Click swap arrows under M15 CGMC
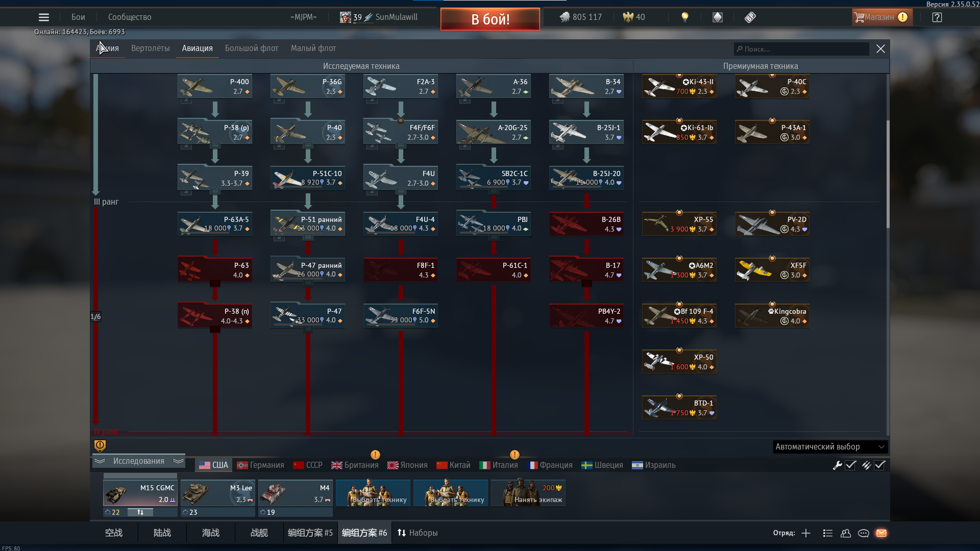 pyautogui.click(x=140, y=512)
